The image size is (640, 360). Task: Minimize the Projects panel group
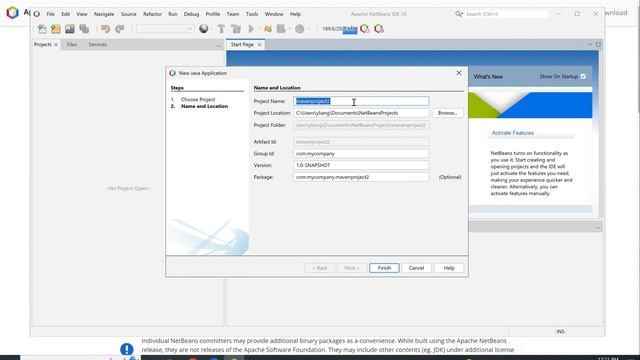coord(218,45)
